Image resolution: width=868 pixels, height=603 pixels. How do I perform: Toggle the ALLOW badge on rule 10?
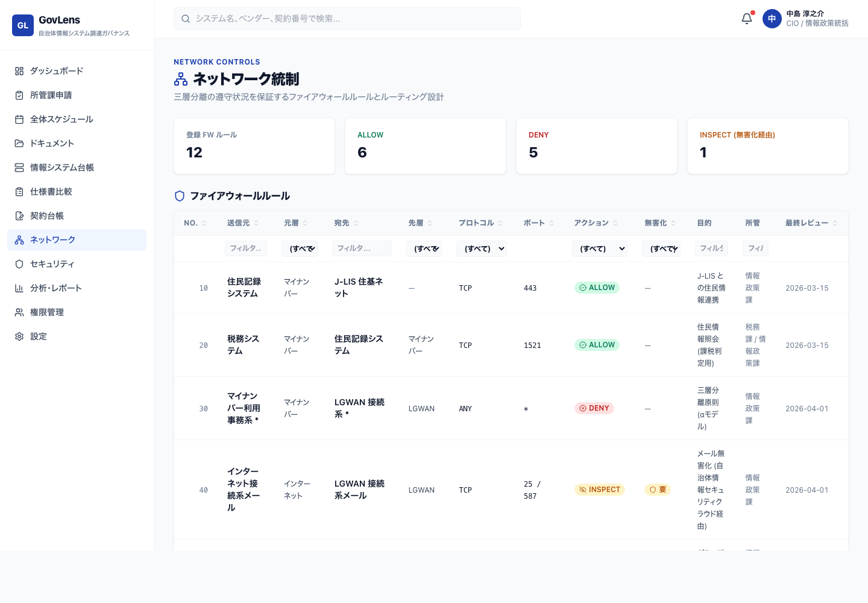click(x=597, y=288)
